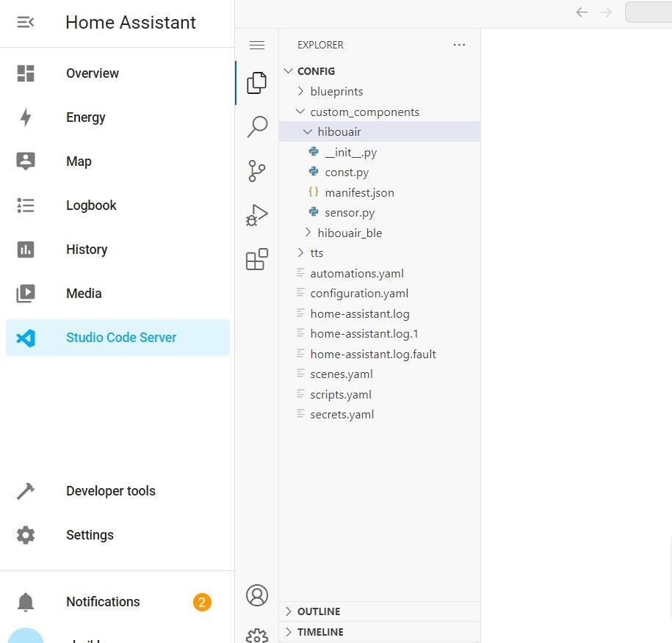Screen dimensions: 672x643
Task: Click the Map person marker icon
Action: [25, 161]
